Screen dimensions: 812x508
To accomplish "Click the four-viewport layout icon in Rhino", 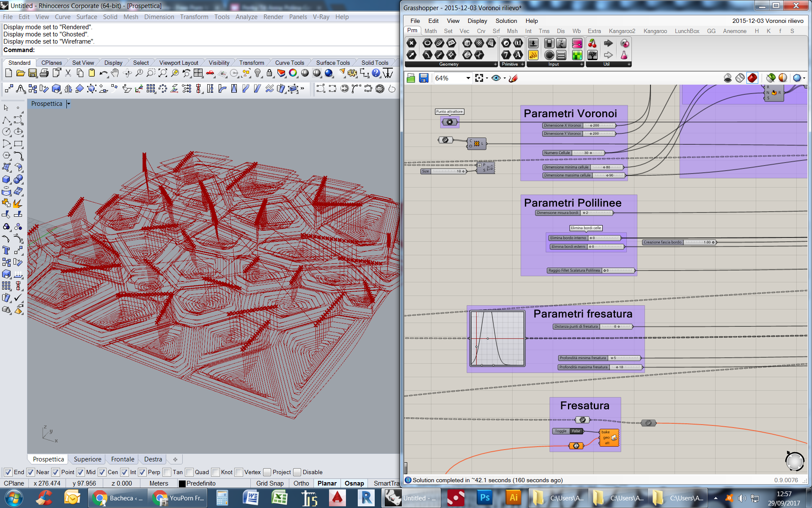I will tap(198, 73).
